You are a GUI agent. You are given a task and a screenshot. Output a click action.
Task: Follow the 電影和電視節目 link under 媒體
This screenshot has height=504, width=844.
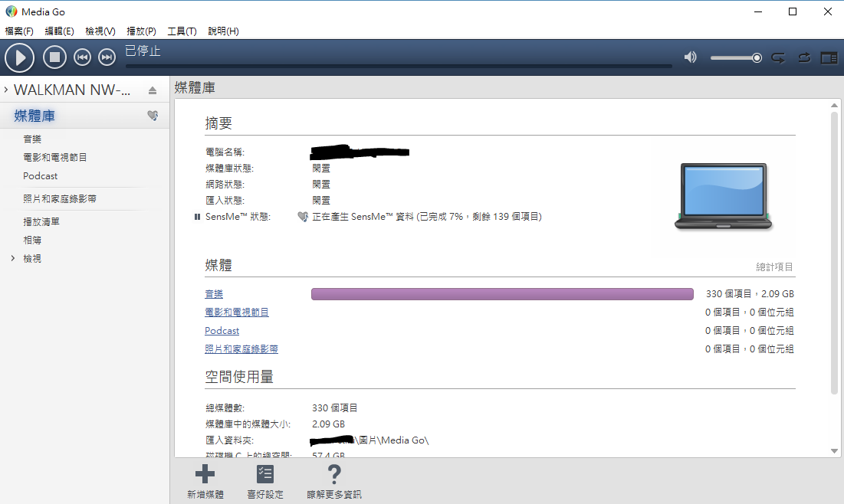(237, 312)
